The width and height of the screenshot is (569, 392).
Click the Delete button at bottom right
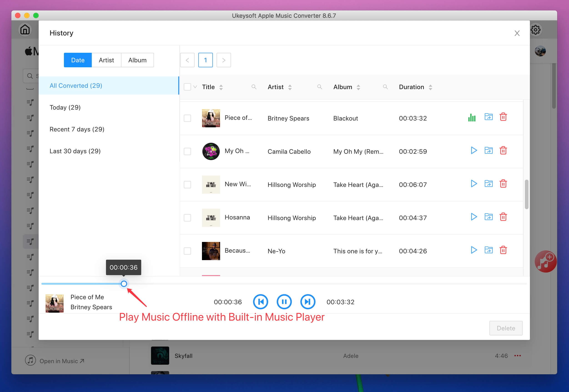(x=506, y=328)
